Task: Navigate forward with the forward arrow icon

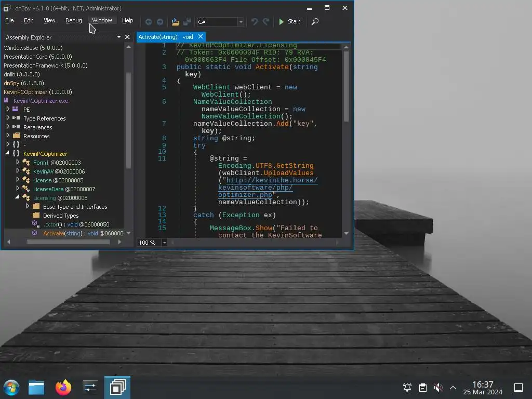Action: point(160,22)
